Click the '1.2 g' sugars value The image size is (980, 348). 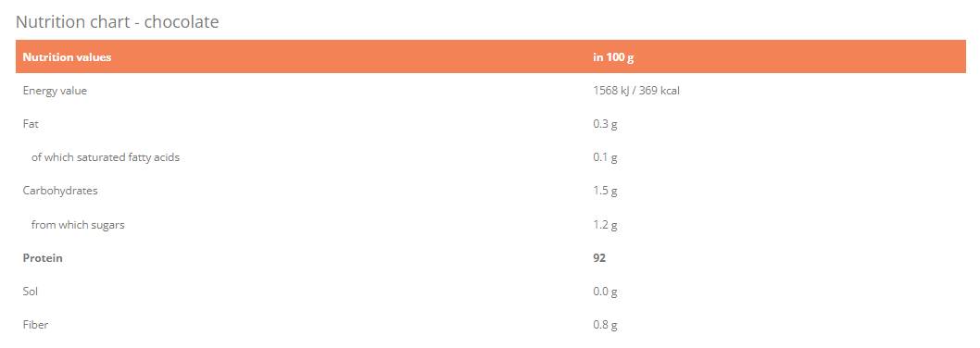point(605,224)
